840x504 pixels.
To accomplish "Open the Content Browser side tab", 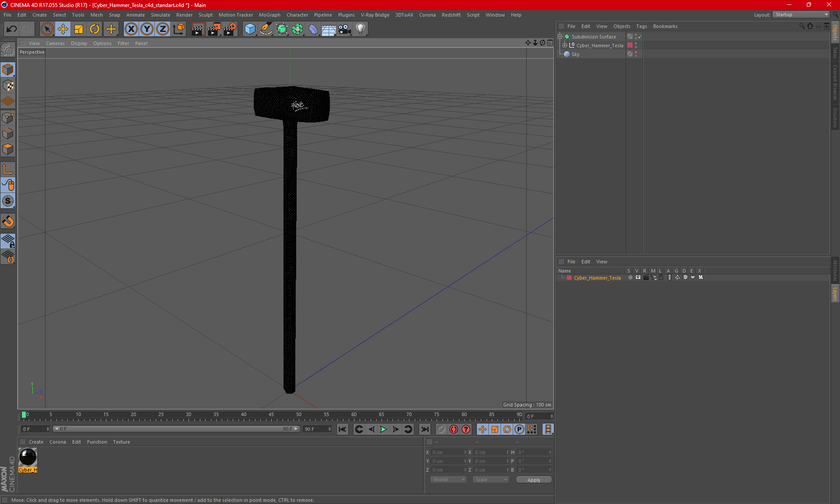I will (x=835, y=82).
